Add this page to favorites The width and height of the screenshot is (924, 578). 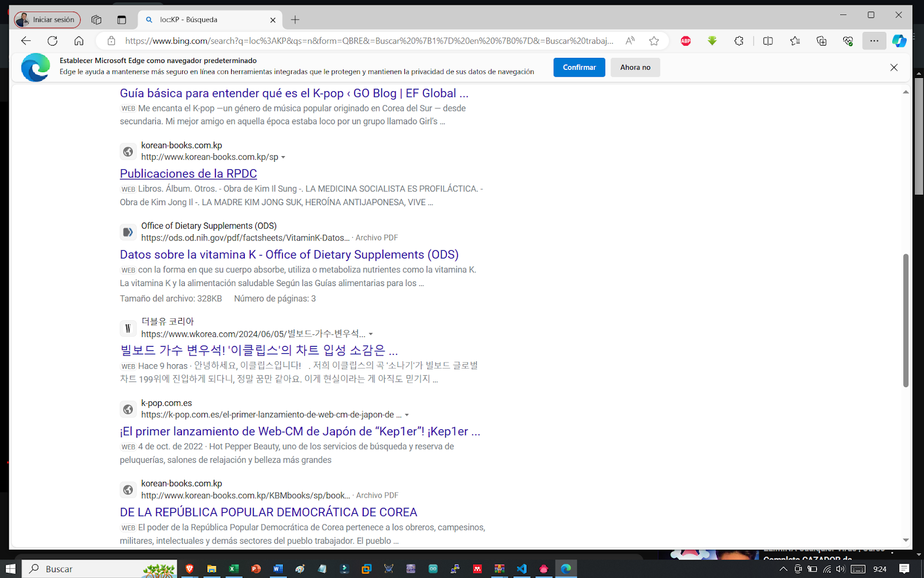654,40
